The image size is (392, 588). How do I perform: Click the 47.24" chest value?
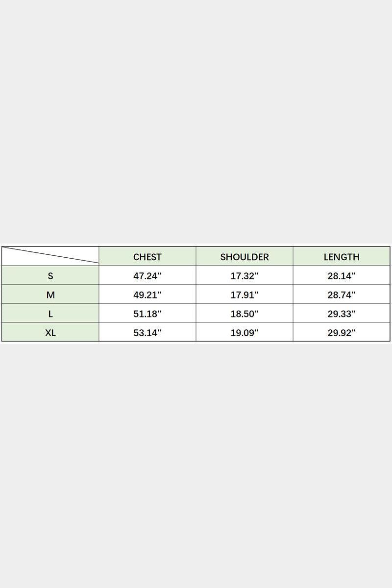pyautogui.click(x=147, y=276)
